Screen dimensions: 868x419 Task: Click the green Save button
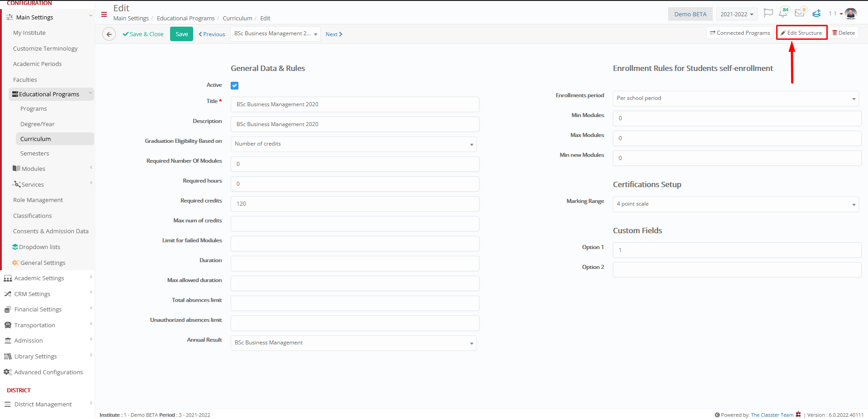pyautogui.click(x=181, y=34)
